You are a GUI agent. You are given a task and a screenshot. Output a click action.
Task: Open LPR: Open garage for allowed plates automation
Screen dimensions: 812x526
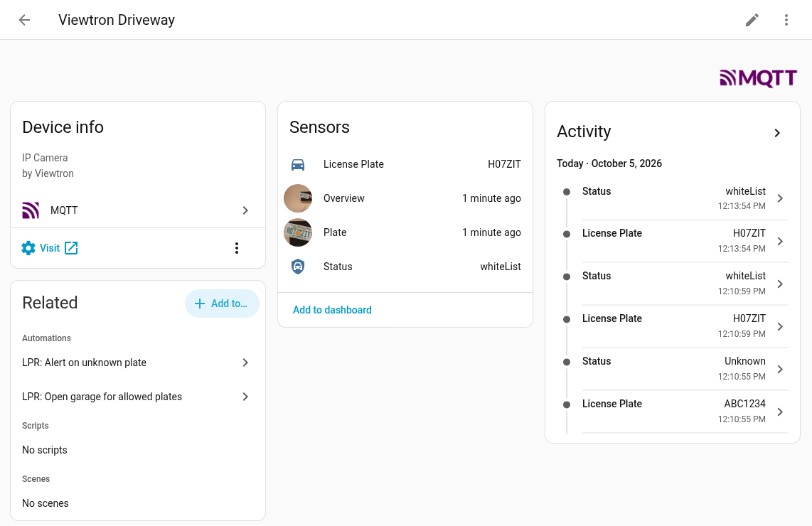pyautogui.click(x=138, y=397)
